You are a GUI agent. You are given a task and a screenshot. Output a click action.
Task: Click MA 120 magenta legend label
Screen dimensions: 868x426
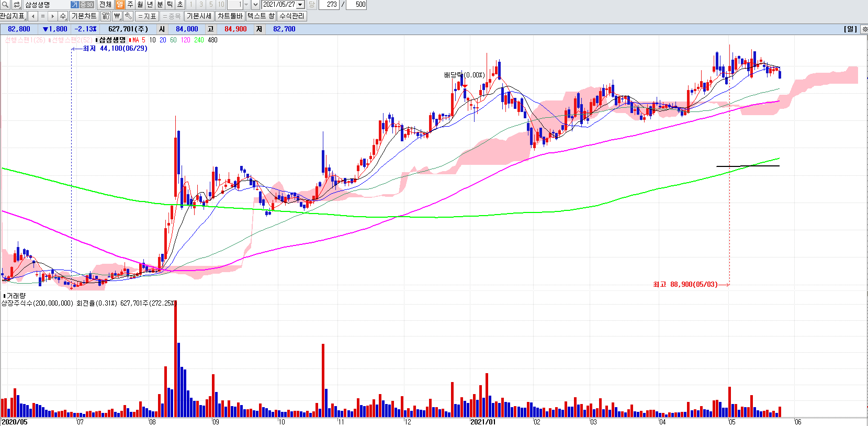[x=186, y=40]
